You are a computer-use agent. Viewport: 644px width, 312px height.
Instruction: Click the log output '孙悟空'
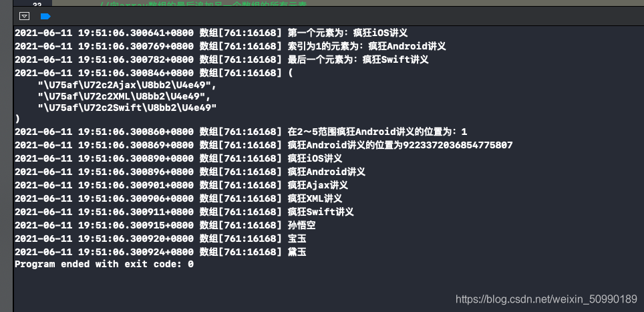pos(302,225)
